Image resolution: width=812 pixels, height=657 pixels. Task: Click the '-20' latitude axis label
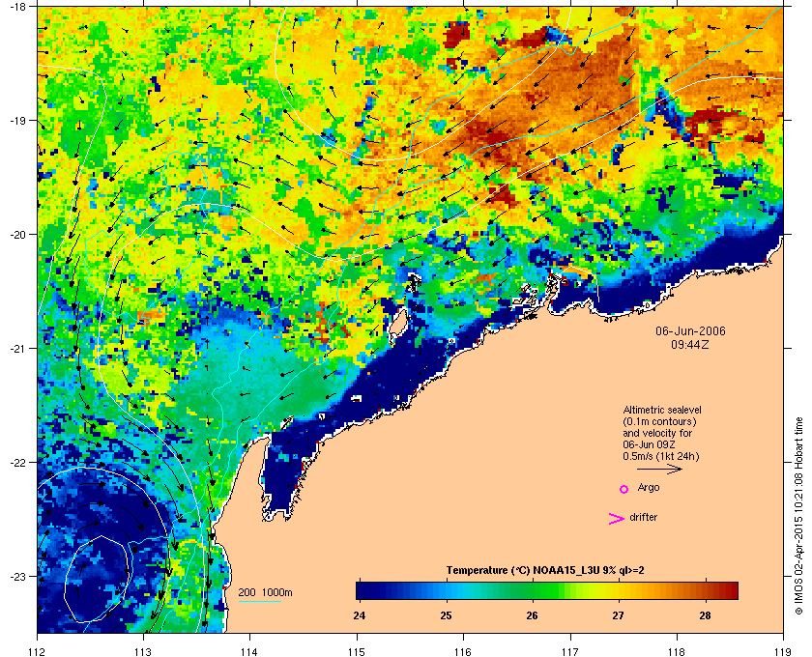18,234
